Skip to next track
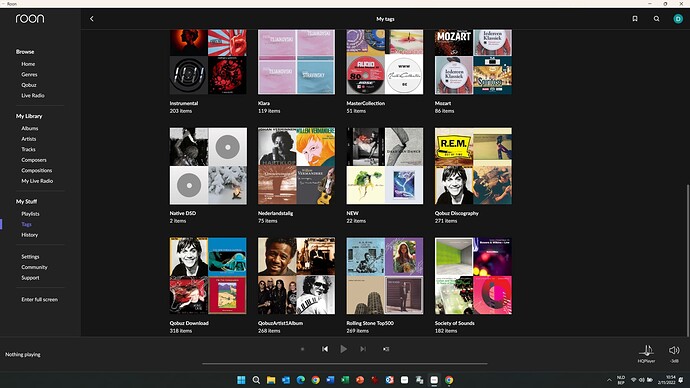690x388 pixels. 363,349
